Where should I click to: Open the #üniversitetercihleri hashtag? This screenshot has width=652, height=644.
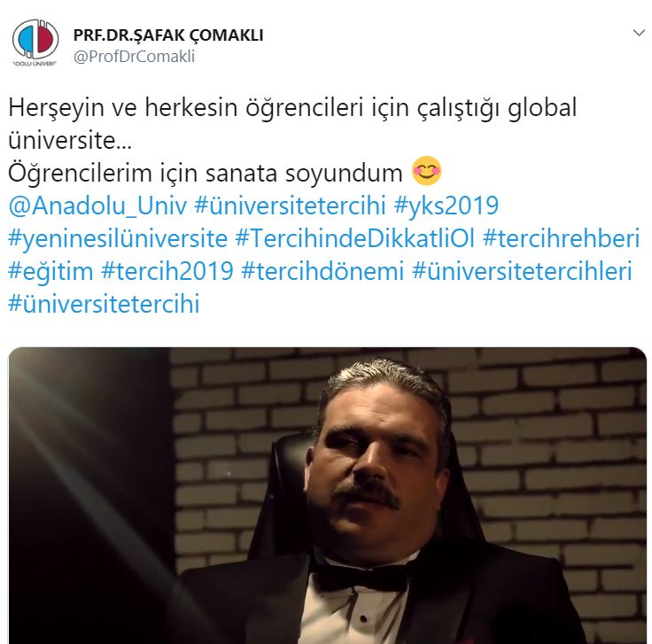(523, 271)
